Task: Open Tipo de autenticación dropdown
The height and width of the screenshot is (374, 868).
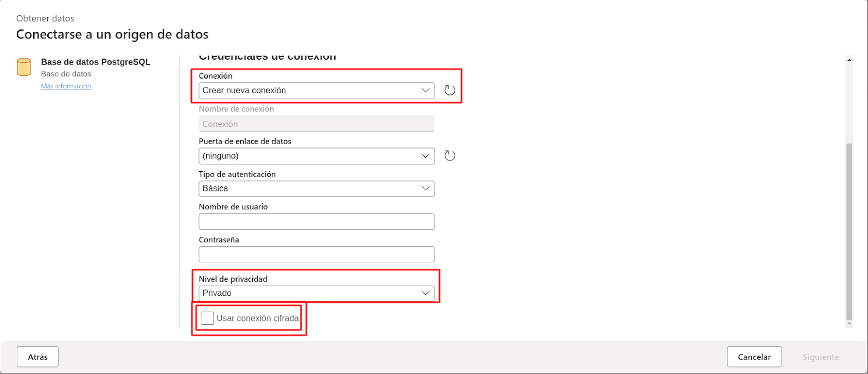Action: [x=316, y=189]
